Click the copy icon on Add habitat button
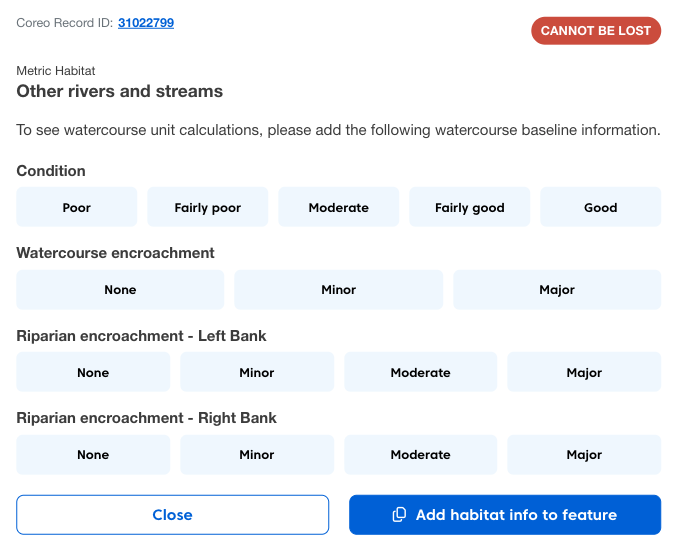This screenshot has height=551, width=679. pos(399,515)
